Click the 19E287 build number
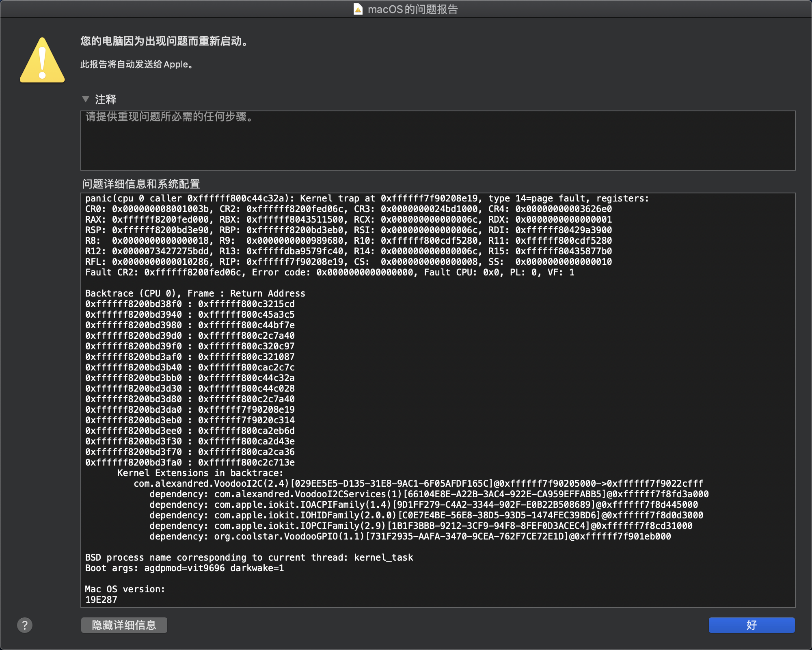 (101, 600)
